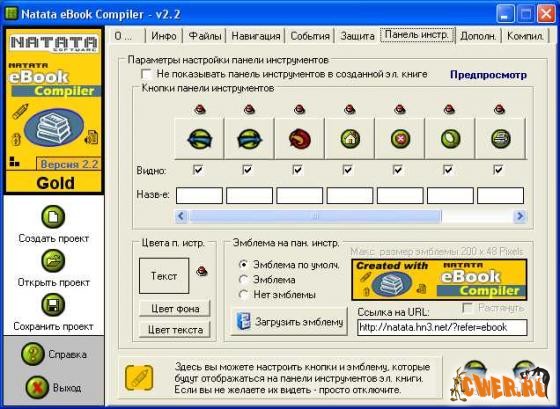
Task: Click the Create project icon (Создать проект)
Action: point(53,216)
